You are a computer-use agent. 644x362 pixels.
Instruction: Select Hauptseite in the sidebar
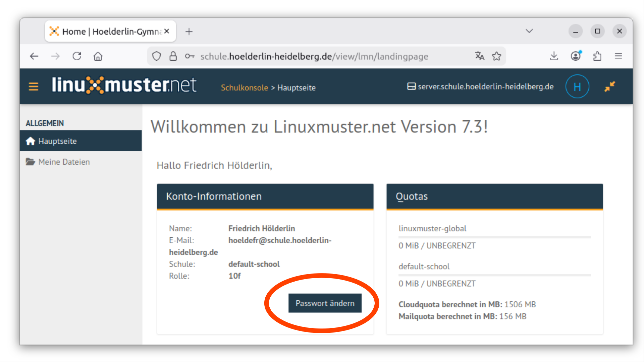[x=57, y=141]
